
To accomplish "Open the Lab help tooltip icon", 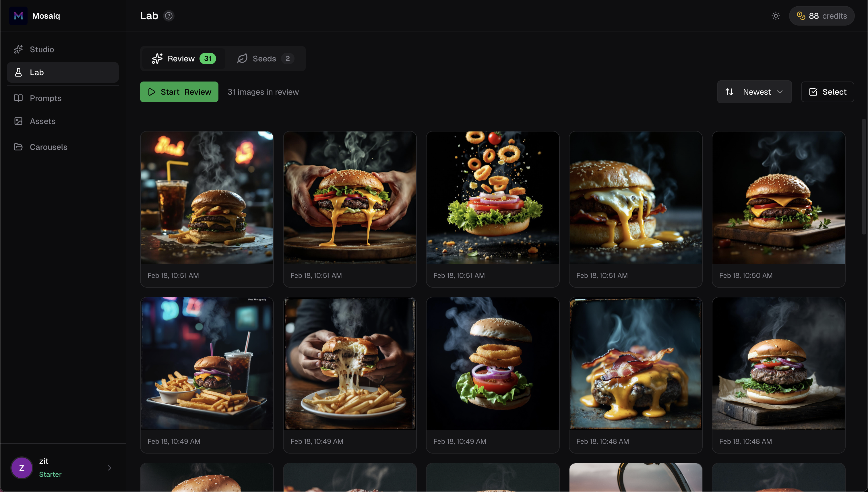I will point(169,16).
